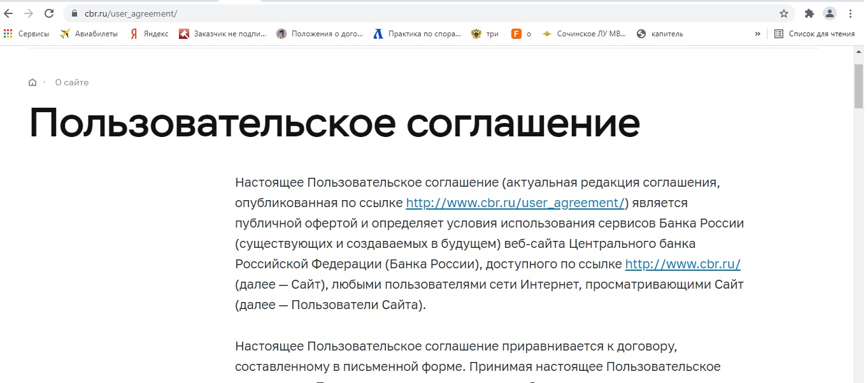Follow the http://www.cbr.ru/ link
868x383 pixels.
coord(683,264)
